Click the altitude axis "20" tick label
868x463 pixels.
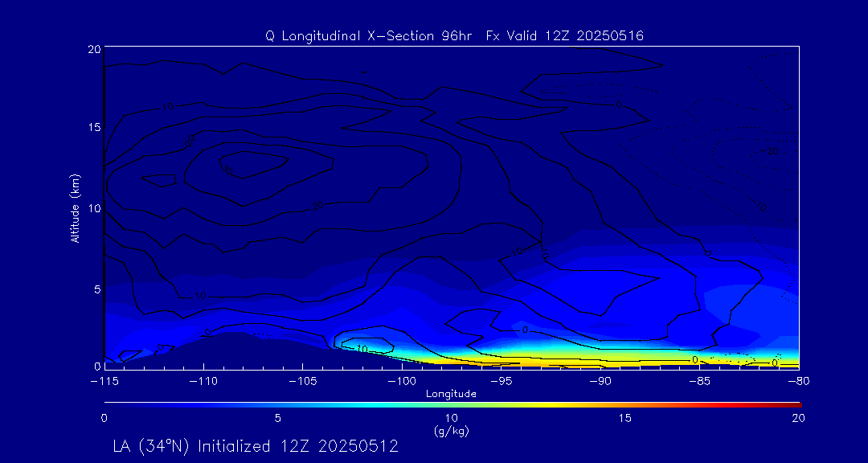(x=93, y=48)
